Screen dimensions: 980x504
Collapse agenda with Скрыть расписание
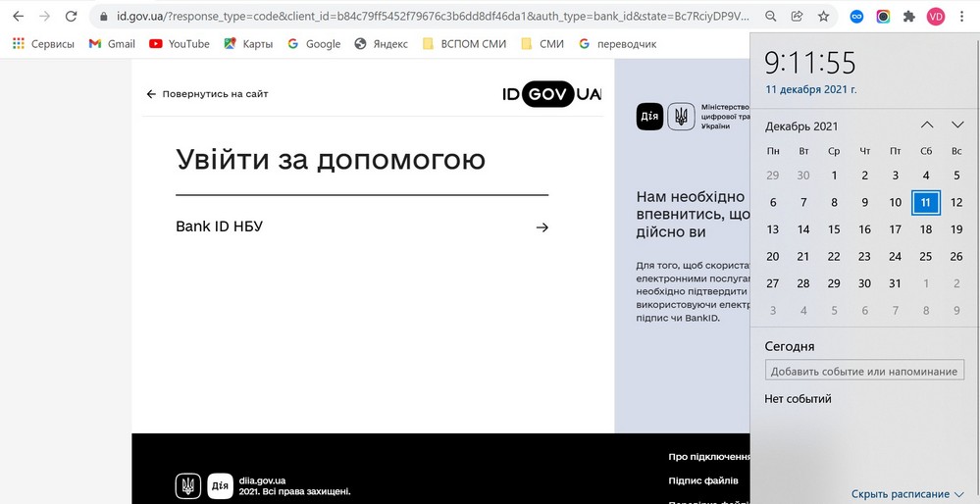[x=907, y=494]
